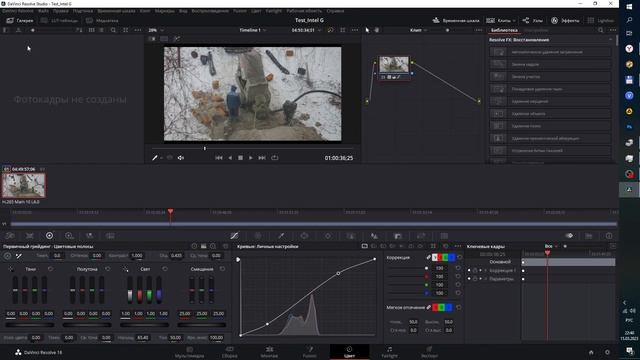This screenshot has width=640, height=360.
Task: Mute the viewer audio speaker icon
Action: click(x=181, y=158)
